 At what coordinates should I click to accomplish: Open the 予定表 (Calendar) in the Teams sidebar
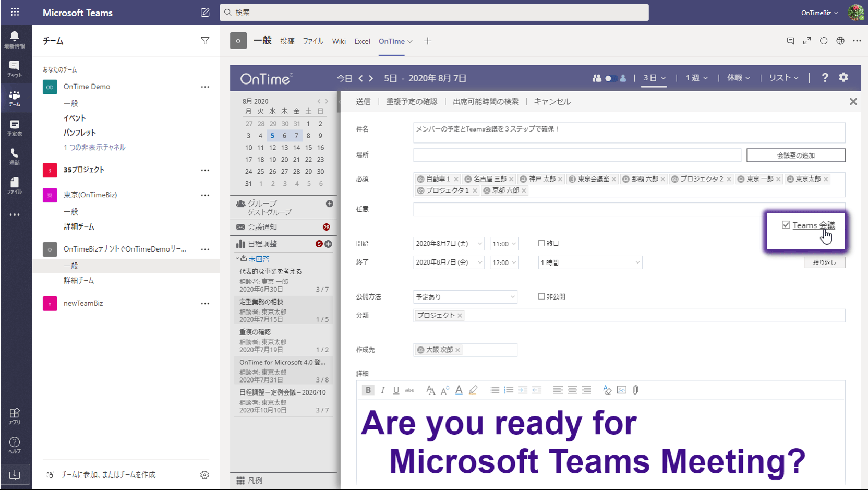point(15,127)
